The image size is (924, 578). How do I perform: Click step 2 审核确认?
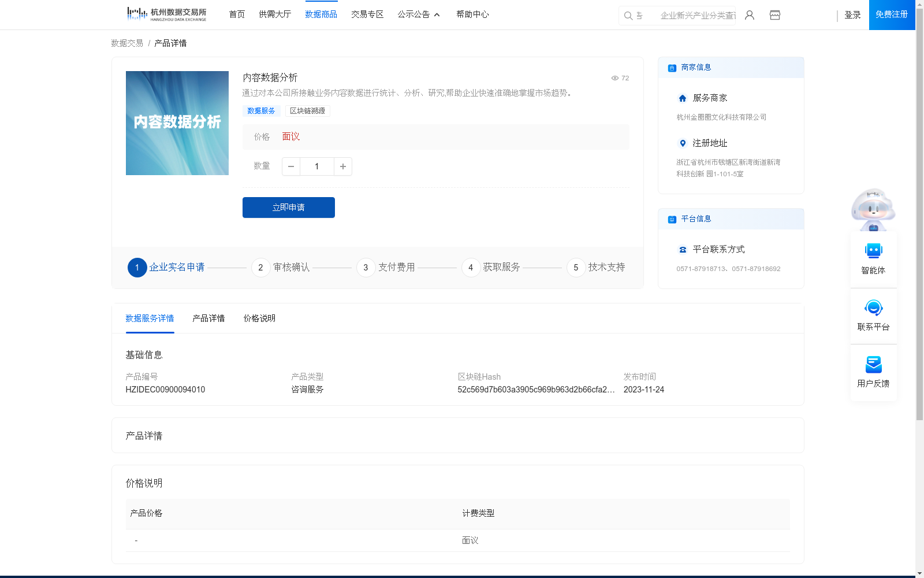281,268
